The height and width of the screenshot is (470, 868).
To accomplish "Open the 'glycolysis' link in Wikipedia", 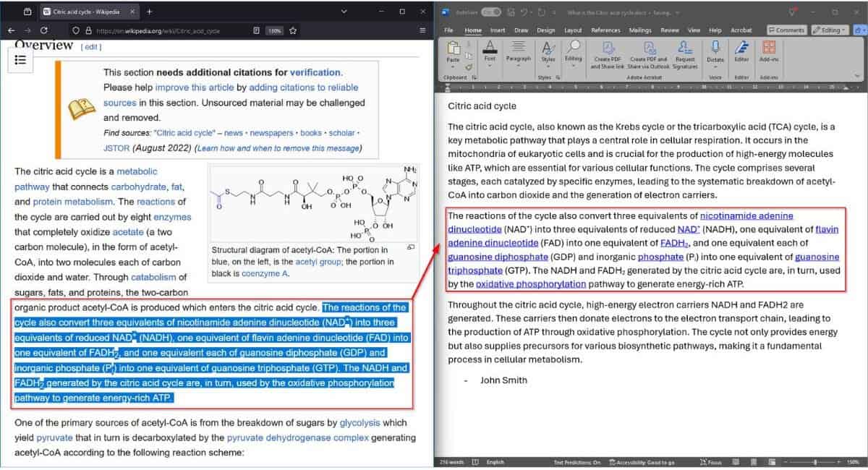I will pyautogui.click(x=360, y=423).
